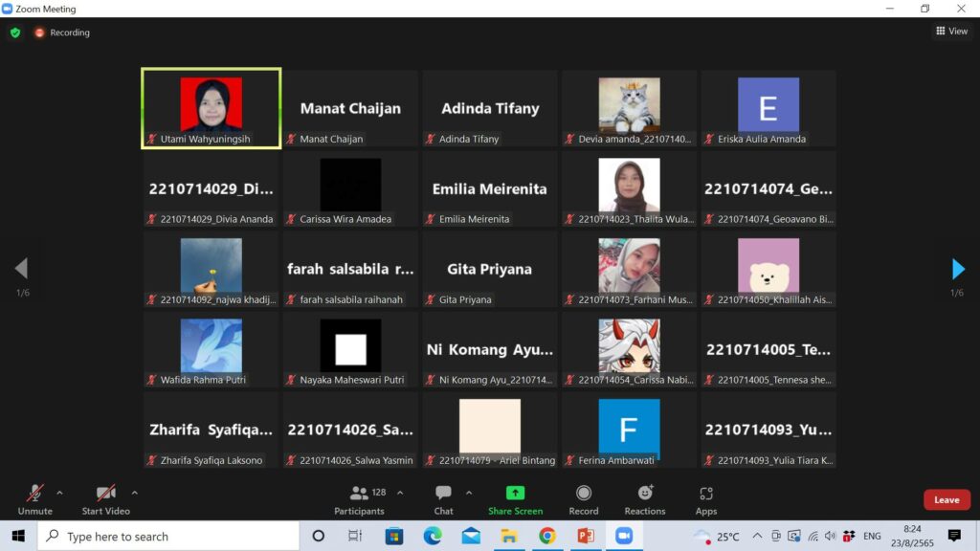Viewport: 980px width, 551px height.
Task: Open the View layout menu
Action: point(951,32)
